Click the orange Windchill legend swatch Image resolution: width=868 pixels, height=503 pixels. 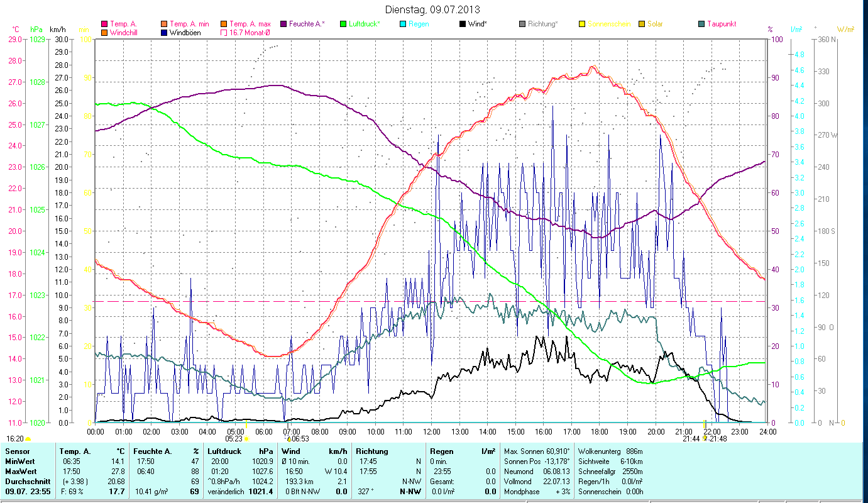[x=104, y=33]
